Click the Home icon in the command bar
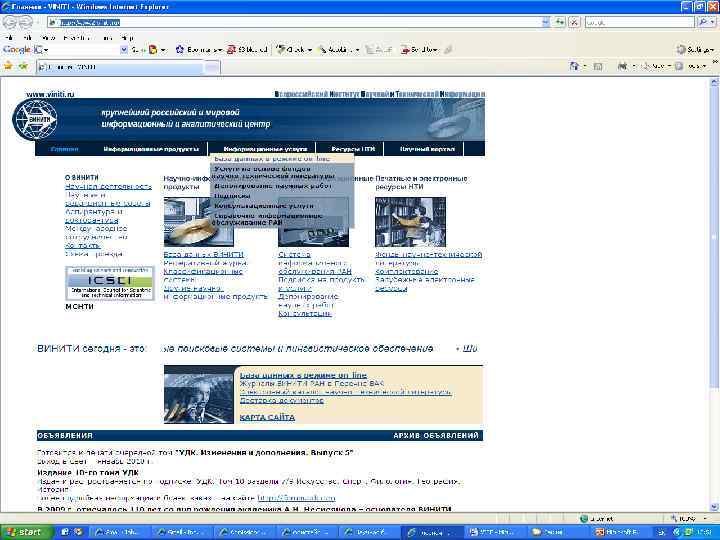720x540 pixels. click(574, 67)
